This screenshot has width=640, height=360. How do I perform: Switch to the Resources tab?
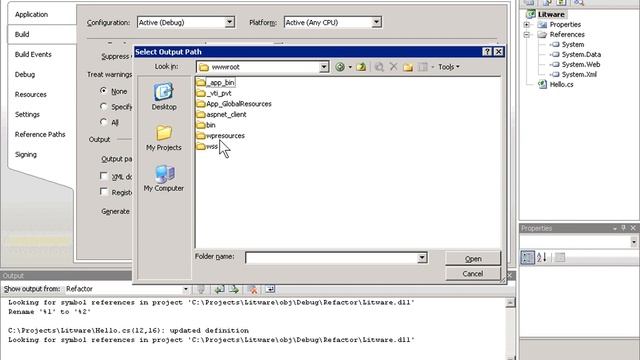click(x=31, y=94)
